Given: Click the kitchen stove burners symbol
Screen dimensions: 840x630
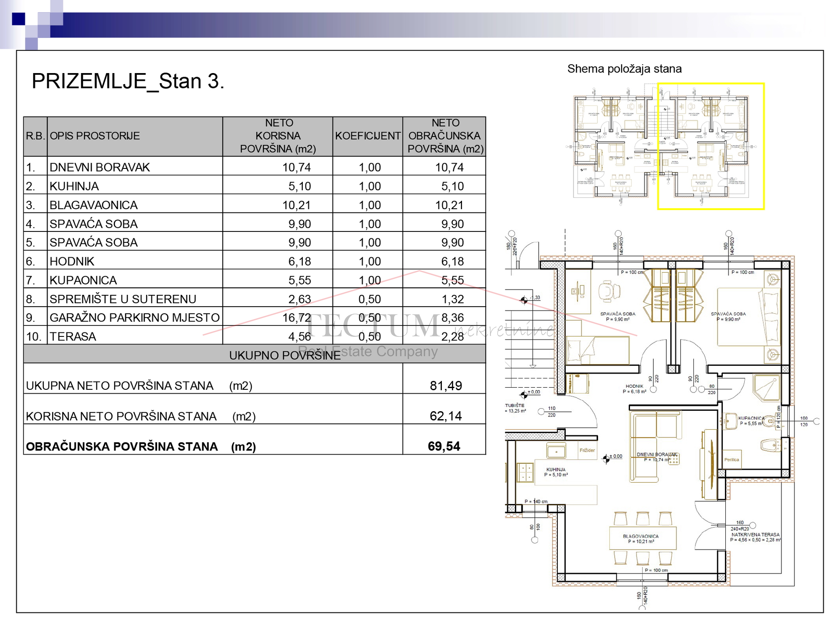Looking at the screenshot, I should click(x=525, y=473).
